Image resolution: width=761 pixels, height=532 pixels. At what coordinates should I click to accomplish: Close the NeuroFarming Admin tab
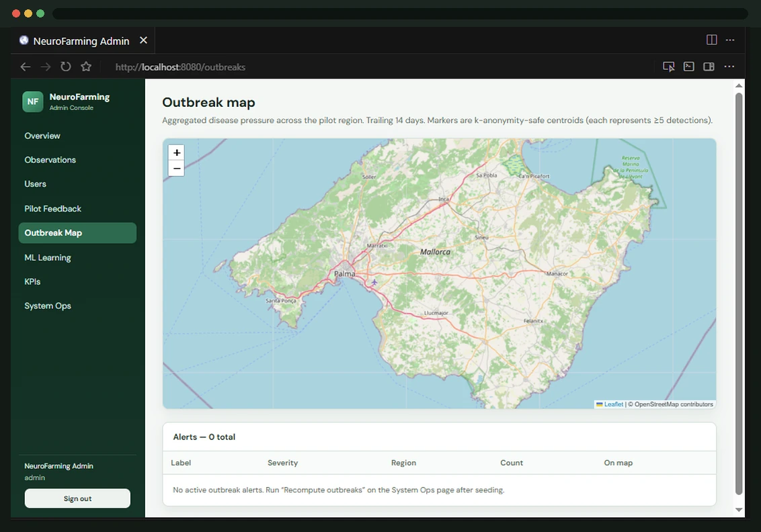coord(143,40)
